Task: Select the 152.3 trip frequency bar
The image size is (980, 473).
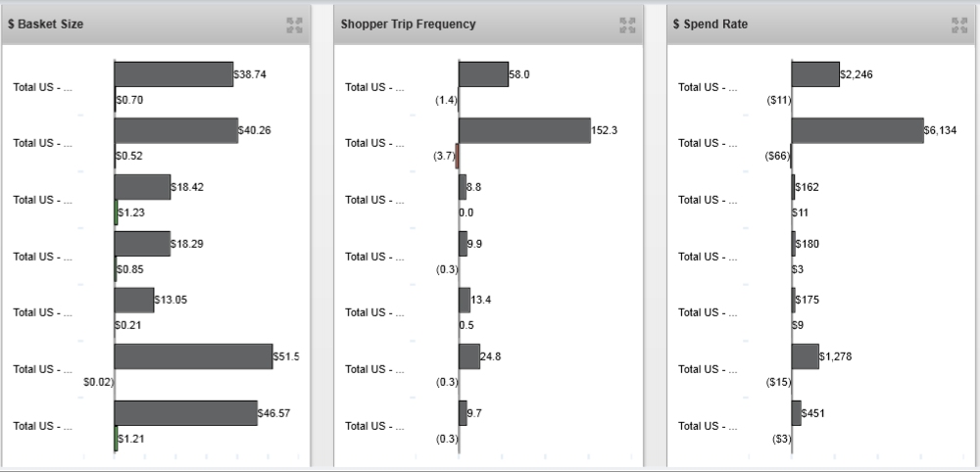Action: (524, 131)
